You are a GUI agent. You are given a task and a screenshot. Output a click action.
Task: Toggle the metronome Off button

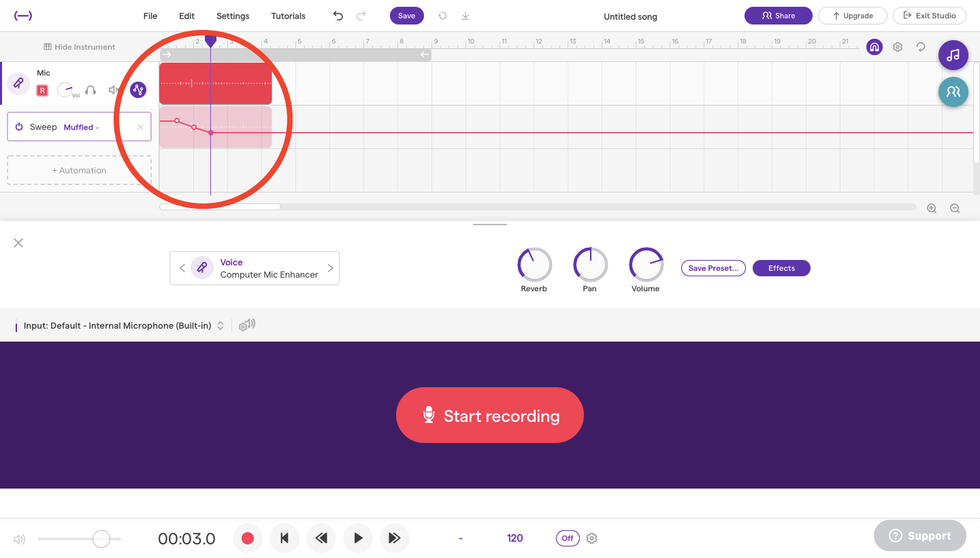click(568, 538)
